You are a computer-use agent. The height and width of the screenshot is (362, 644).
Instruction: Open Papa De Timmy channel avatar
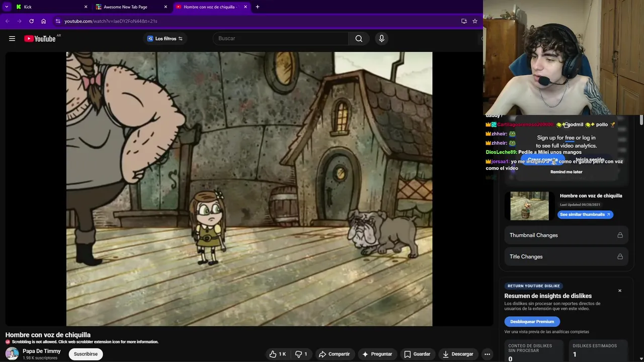(12, 354)
